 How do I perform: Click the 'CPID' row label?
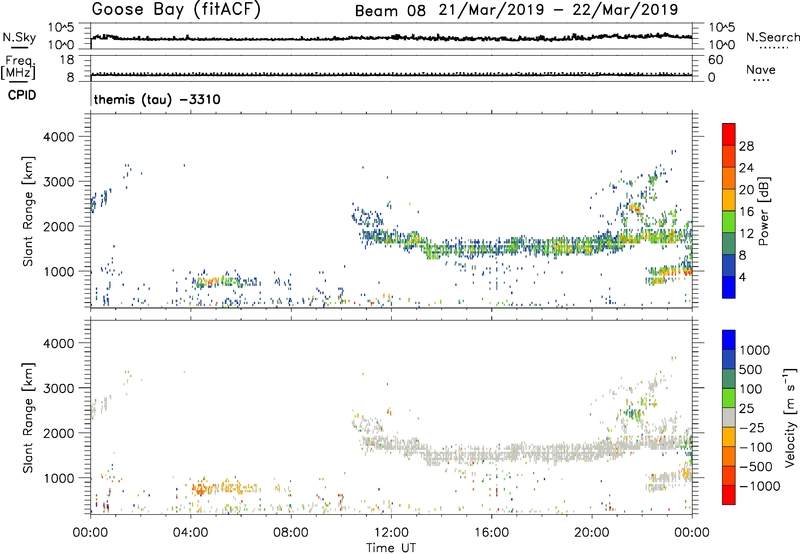coord(22,95)
